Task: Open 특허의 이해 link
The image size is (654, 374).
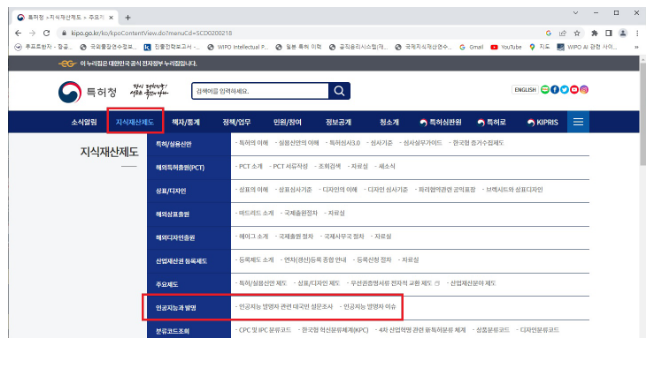Action: tap(254, 143)
